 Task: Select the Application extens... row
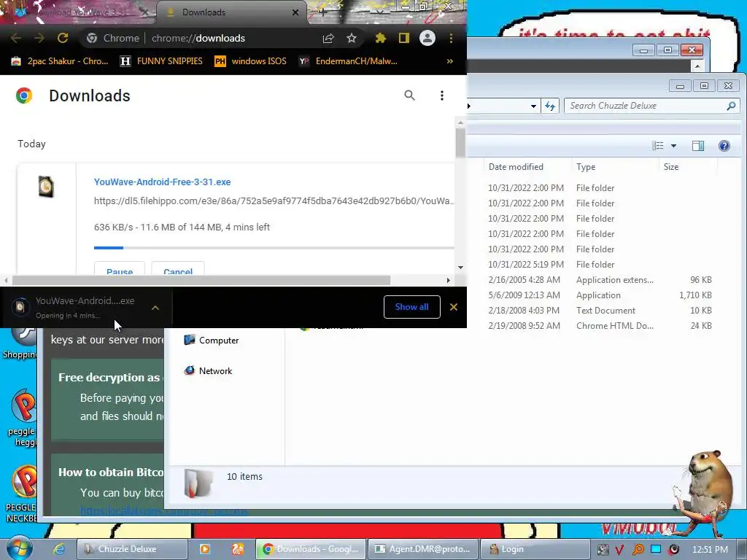click(600, 280)
